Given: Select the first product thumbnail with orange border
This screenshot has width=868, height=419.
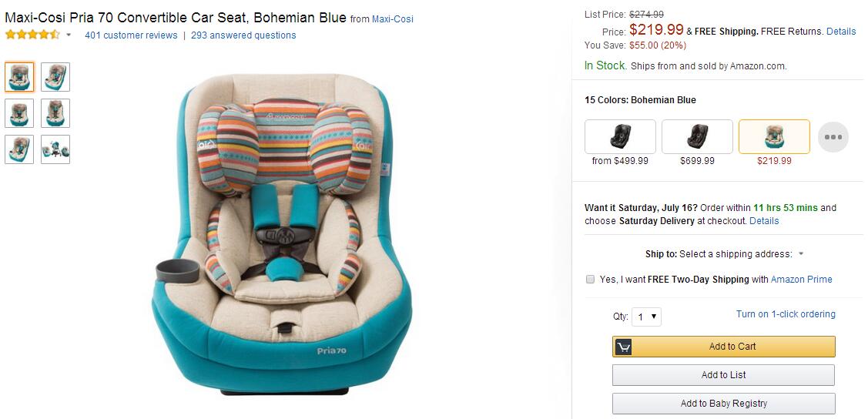Looking at the screenshot, I should (19, 77).
